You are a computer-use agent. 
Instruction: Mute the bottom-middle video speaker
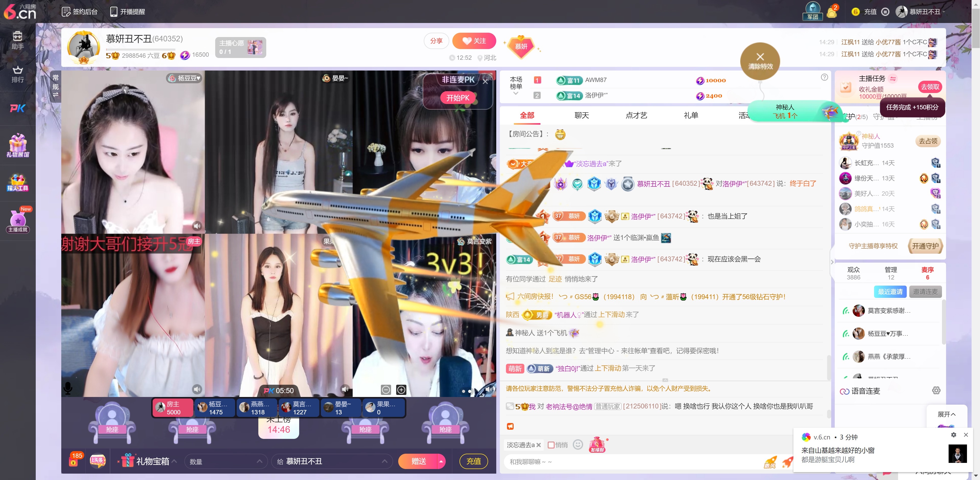tap(345, 389)
